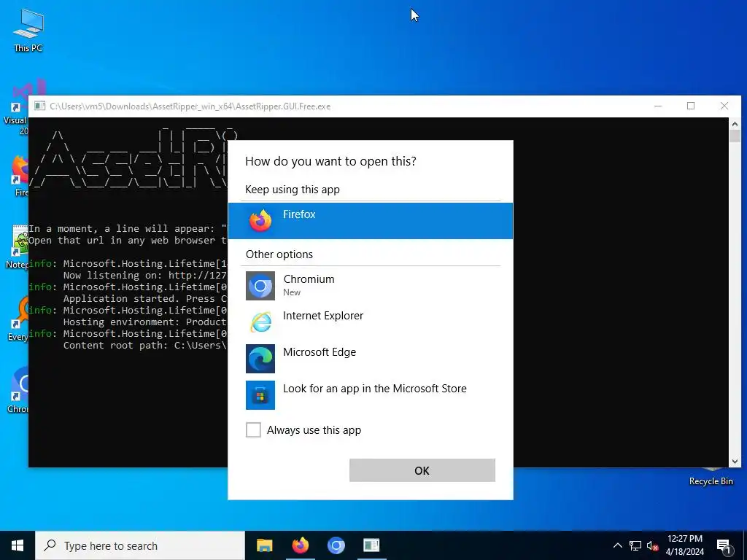Select Microsoft Edge in the app list
Screen dimensions: 747x560
tap(370, 359)
